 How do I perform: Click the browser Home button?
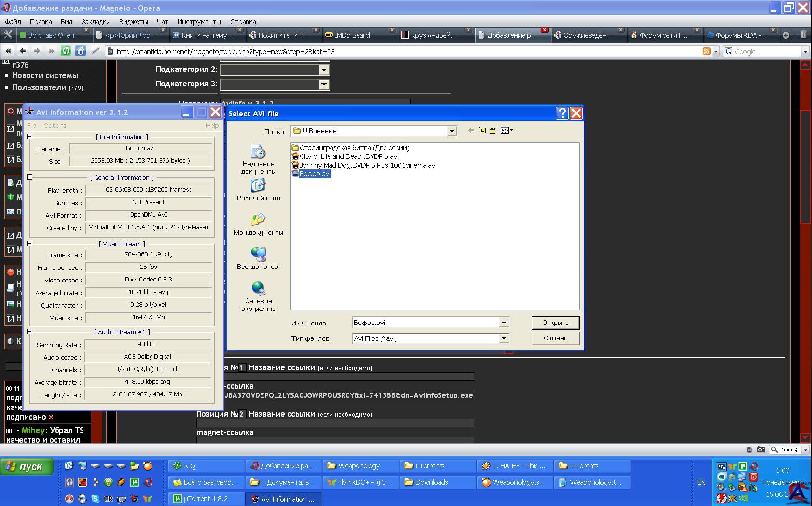click(81, 51)
